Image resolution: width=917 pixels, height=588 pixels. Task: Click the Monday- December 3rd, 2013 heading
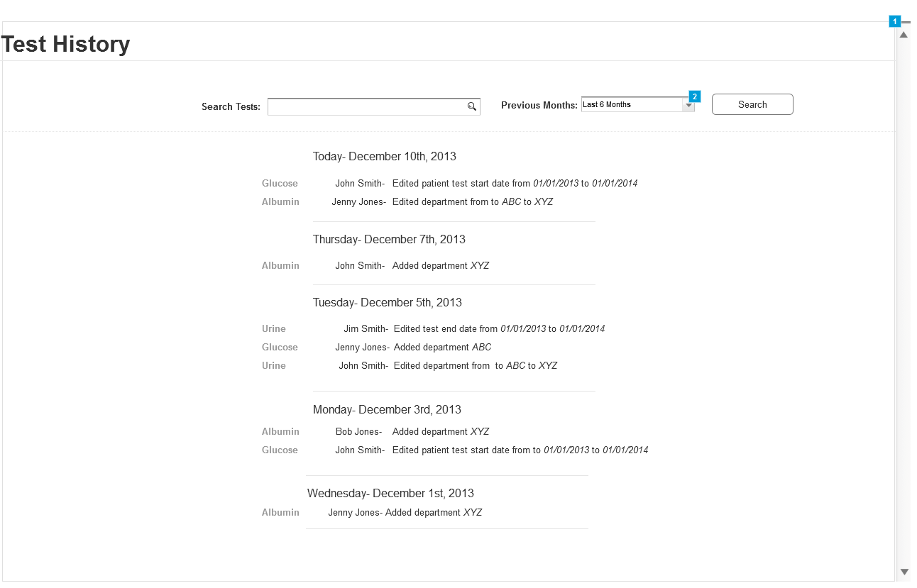(386, 409)
